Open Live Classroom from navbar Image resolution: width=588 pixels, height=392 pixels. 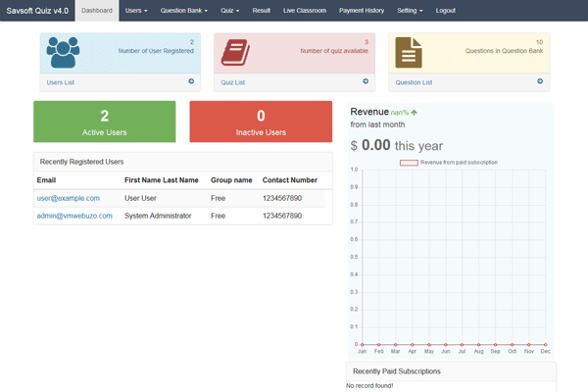click(304, 10)
